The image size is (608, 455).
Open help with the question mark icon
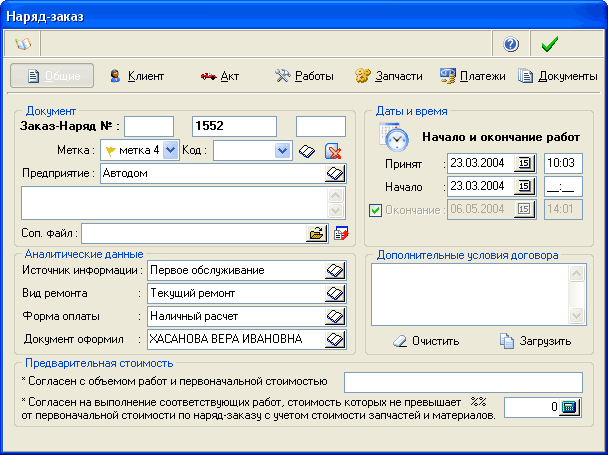tap(511, 44)
